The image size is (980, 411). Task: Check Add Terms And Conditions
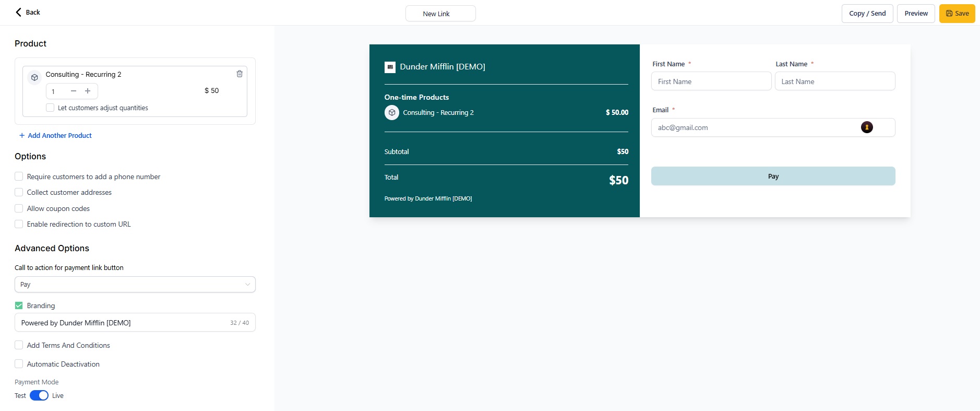point(19,345)
